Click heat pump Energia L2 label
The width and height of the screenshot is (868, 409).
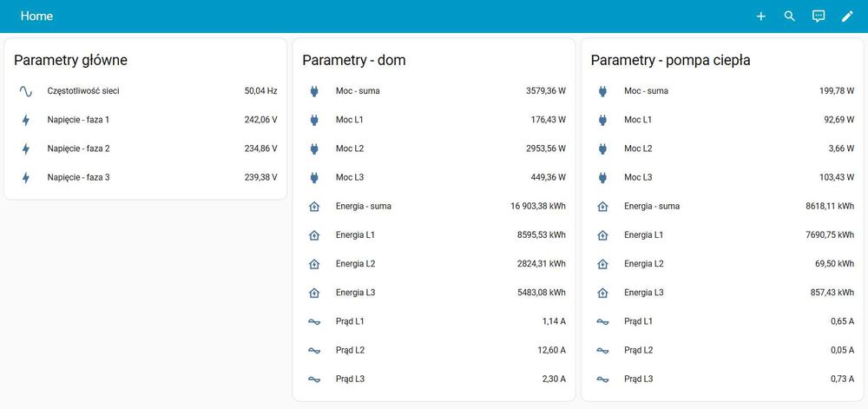point(643,264)
